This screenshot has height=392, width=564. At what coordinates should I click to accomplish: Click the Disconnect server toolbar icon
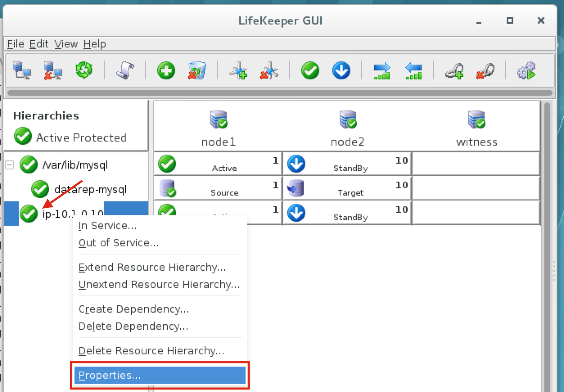53,70
